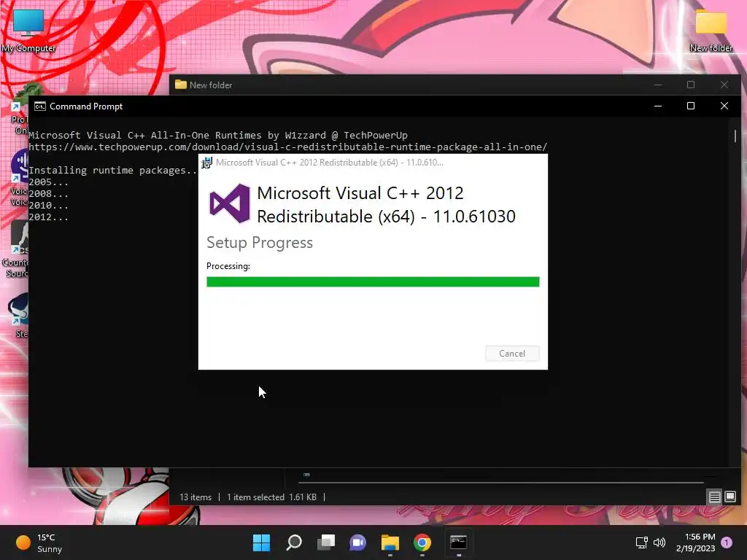Open the Counter-Strike Source desktop shortcut
The width and height of the screenshot is (747, 560).
pos(17,250)
